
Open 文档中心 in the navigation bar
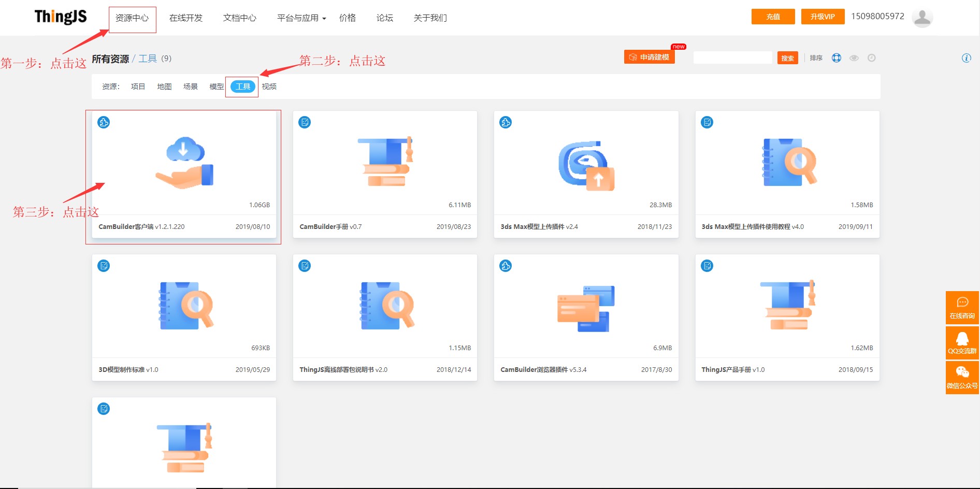(x=240, y=18)
